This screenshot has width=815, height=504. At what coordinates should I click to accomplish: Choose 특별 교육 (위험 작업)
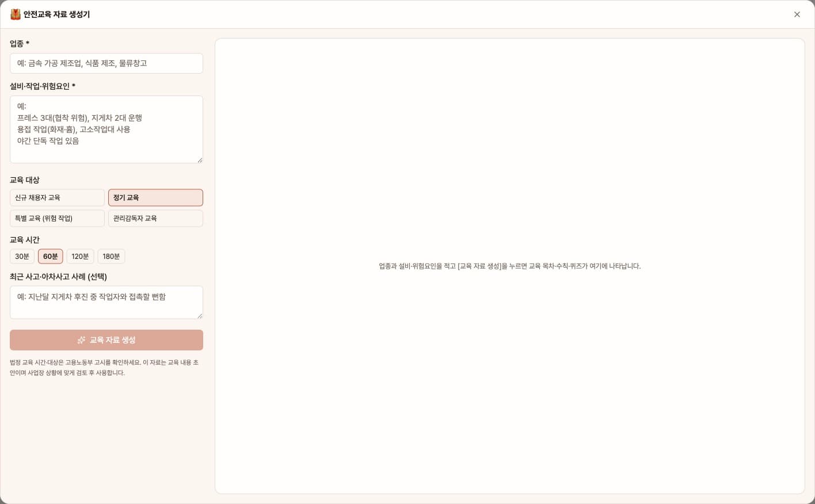[57, 218]
